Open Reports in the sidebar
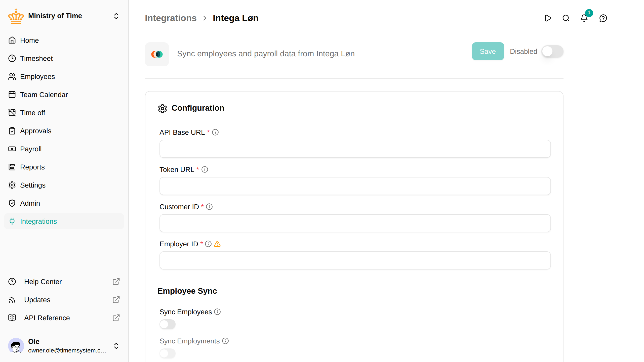Screen dimensions: 644x362 coord(64,167)
